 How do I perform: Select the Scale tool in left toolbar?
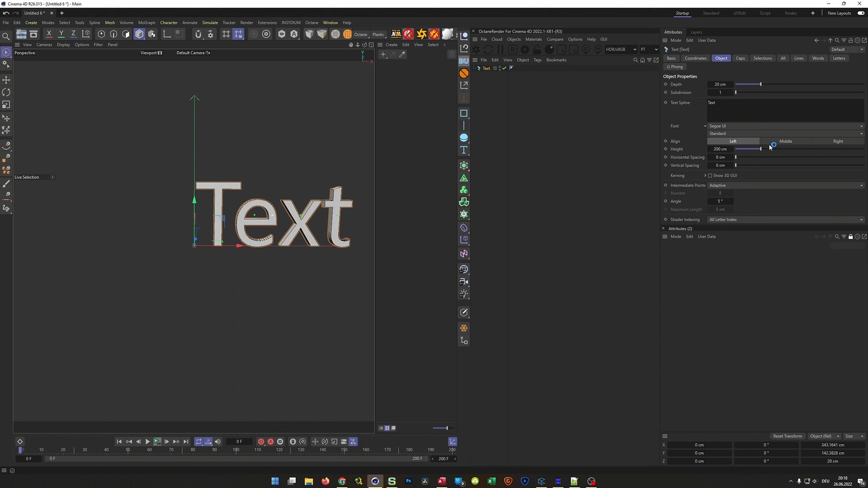click(6, 105)
